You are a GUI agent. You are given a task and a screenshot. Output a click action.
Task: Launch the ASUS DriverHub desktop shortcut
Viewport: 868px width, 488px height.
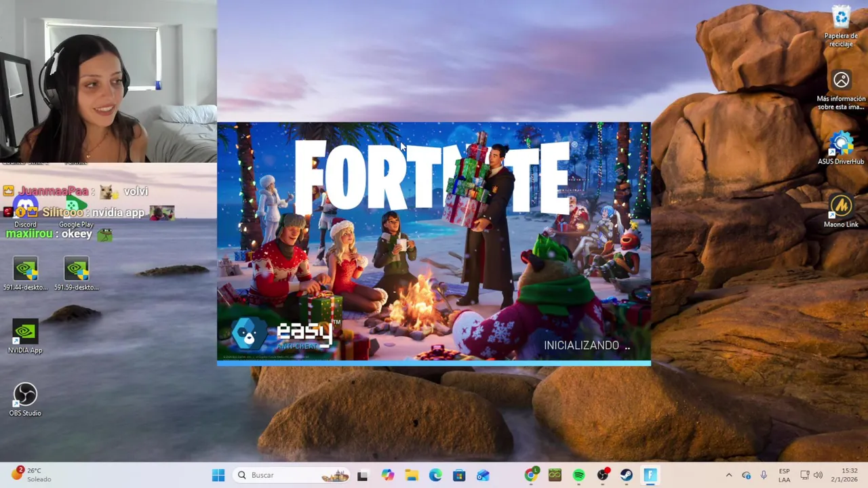click(x=841, y=148)
